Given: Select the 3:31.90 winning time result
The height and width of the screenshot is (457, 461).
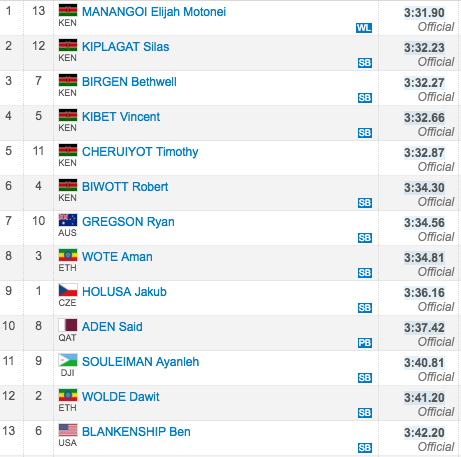Looking at the screenshot, I should [x=424, y=13].
